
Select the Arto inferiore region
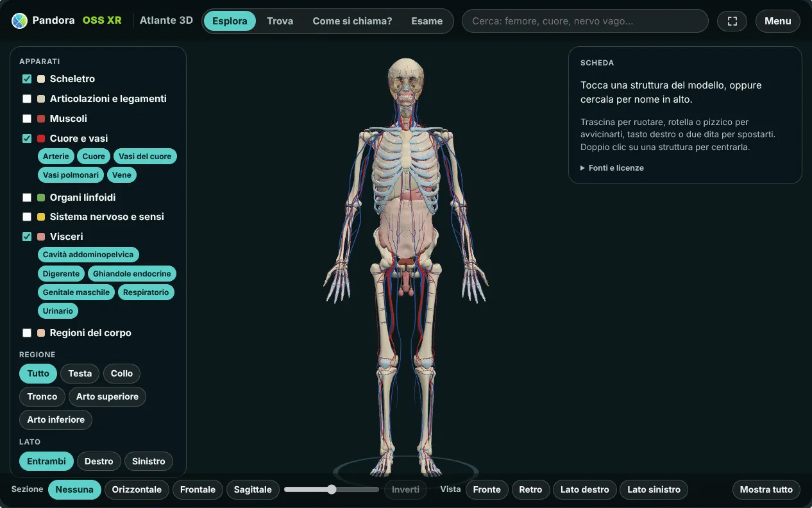coord(56,419)
